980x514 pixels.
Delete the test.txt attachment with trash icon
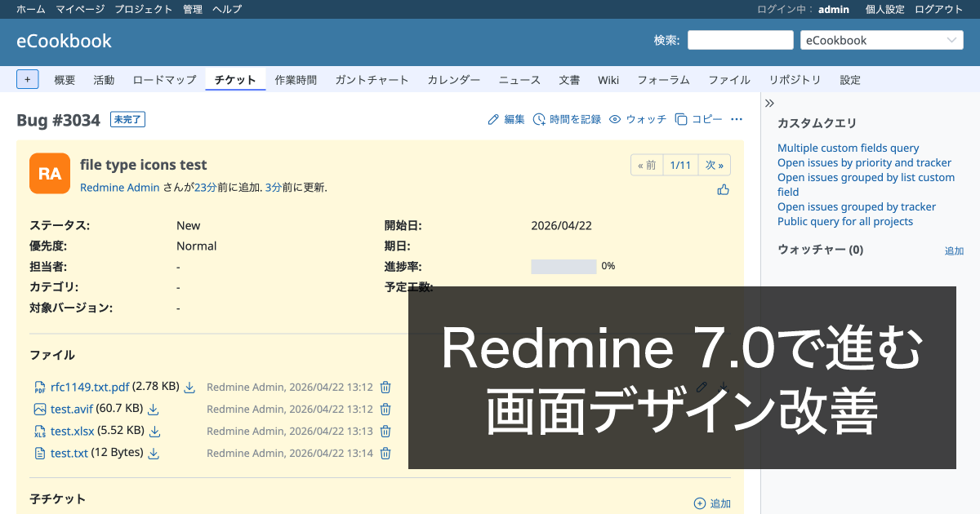tap(385, 453)
